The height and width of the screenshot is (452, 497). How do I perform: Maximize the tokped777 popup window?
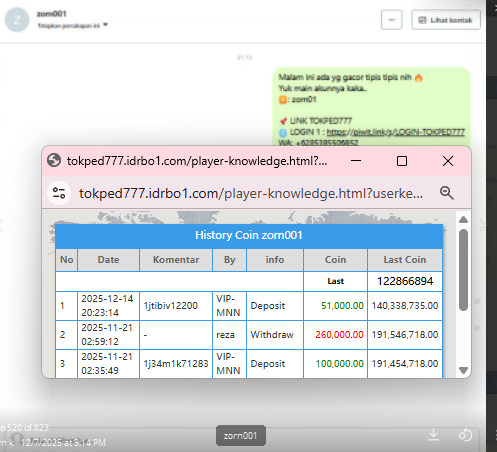pyautogui.click(x=402, y=161)
